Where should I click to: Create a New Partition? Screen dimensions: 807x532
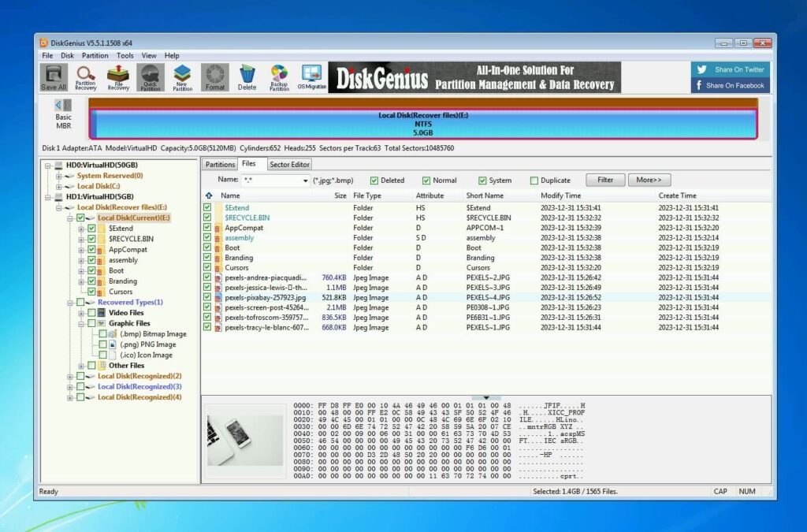(x=183, y=76)
